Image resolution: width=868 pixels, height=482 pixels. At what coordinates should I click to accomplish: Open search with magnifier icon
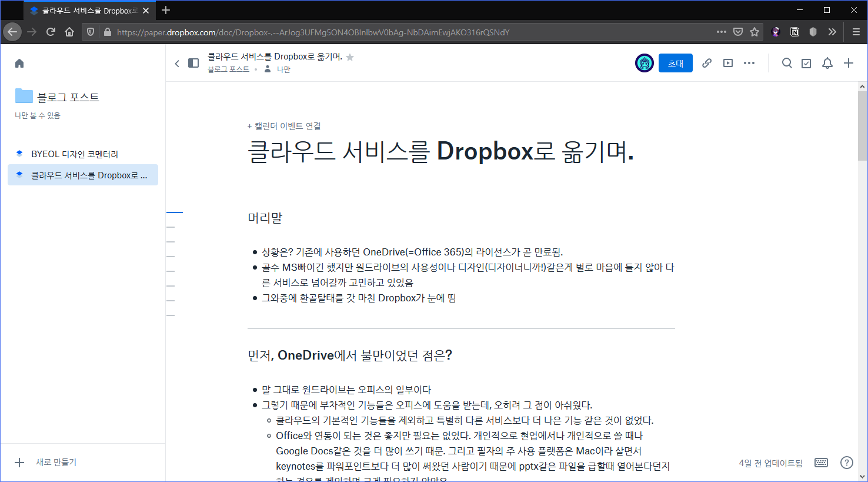(787, 63)
